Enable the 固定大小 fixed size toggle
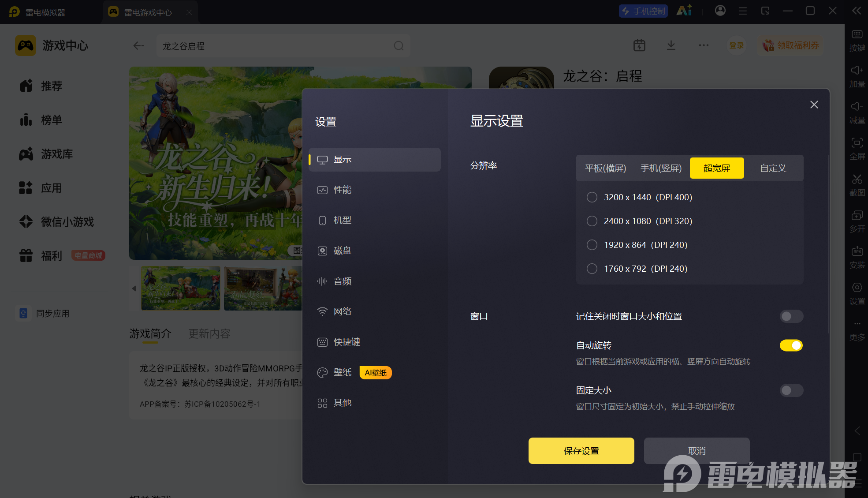868x498 pixels. [791, 390]
